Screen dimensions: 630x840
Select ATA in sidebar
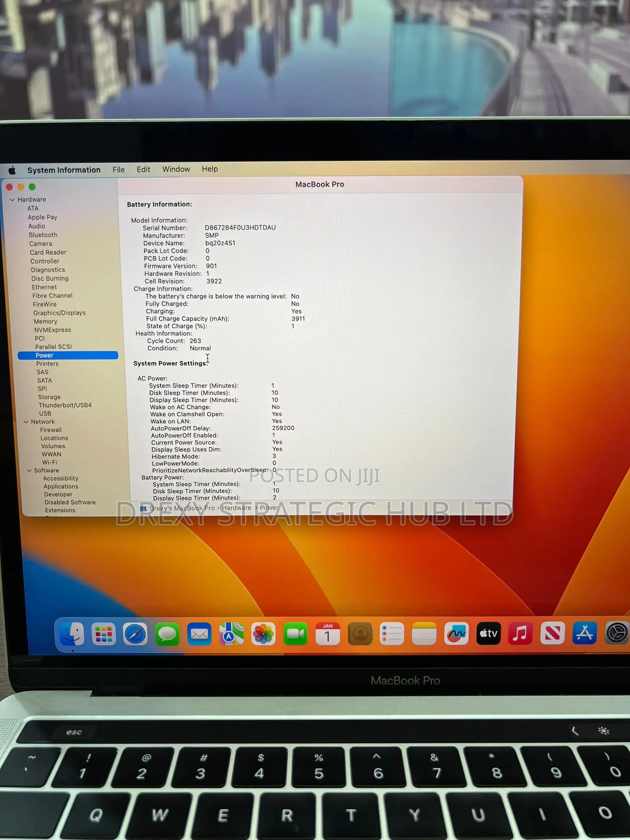tap(33, 208)
